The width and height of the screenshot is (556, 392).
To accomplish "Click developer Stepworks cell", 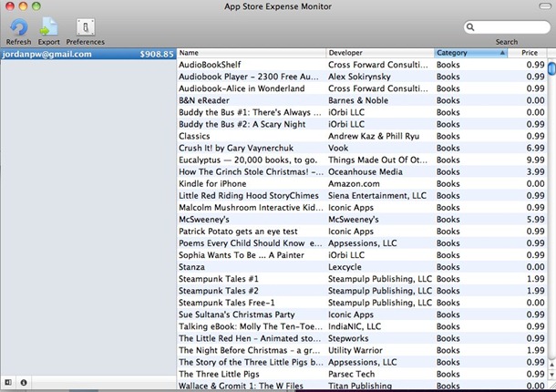I will (348, 338).
